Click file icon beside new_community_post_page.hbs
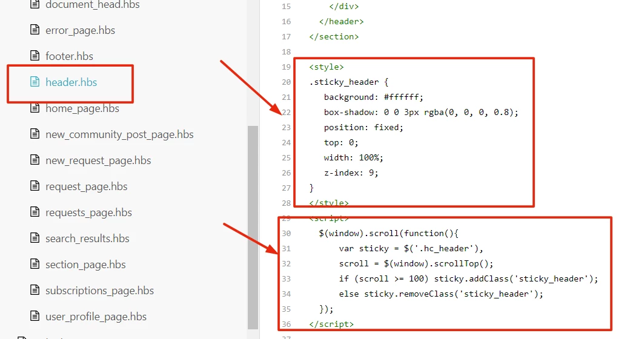This screenshot has width=644, height=339. (x=35, y=134)
